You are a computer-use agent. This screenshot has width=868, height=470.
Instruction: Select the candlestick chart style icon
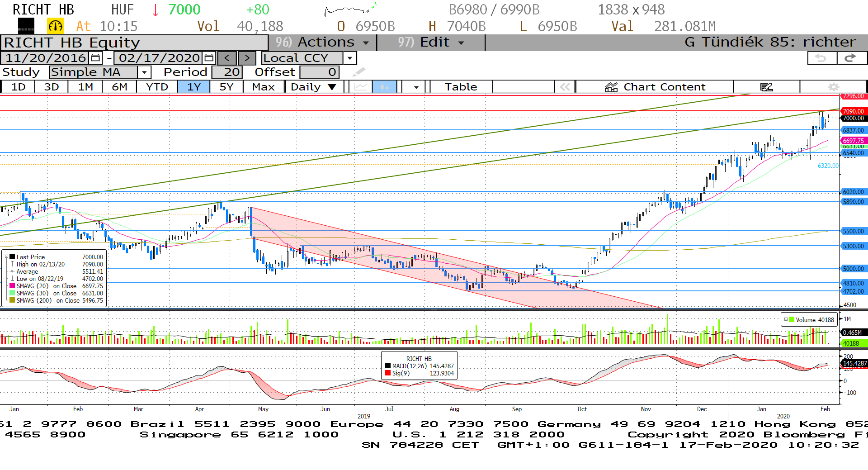[x=384, y=87]
